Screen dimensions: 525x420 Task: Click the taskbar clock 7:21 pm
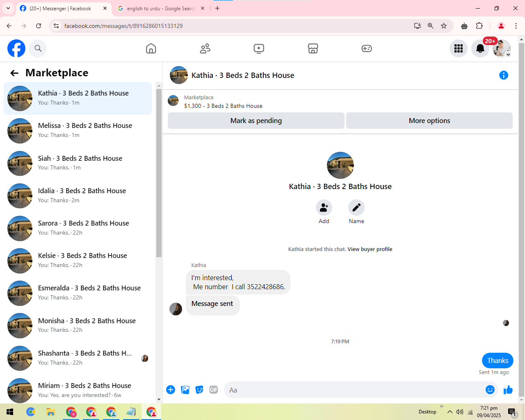click(x=489, y=408)
